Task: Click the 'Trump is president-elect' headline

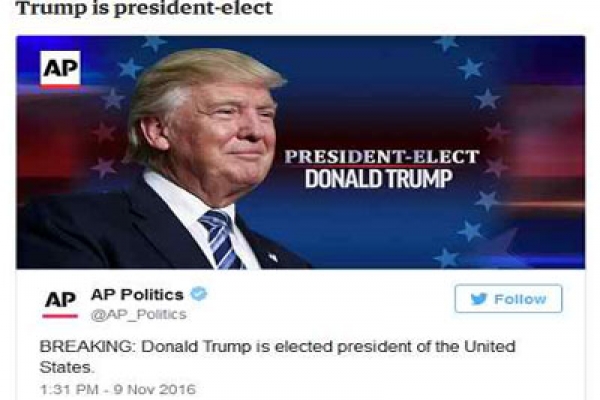Action: coord(144,8)
